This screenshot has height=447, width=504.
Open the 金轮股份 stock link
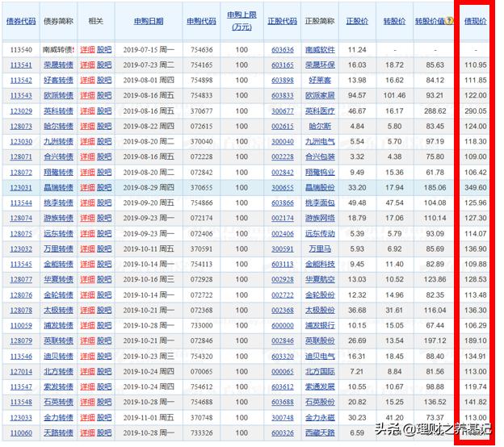tap(320, 295)
